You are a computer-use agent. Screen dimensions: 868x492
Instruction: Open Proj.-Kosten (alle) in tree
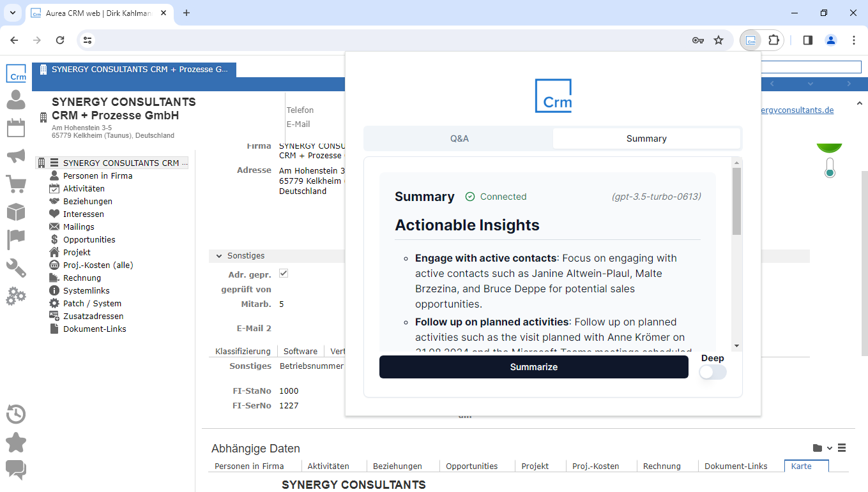(x=98, y=265)
